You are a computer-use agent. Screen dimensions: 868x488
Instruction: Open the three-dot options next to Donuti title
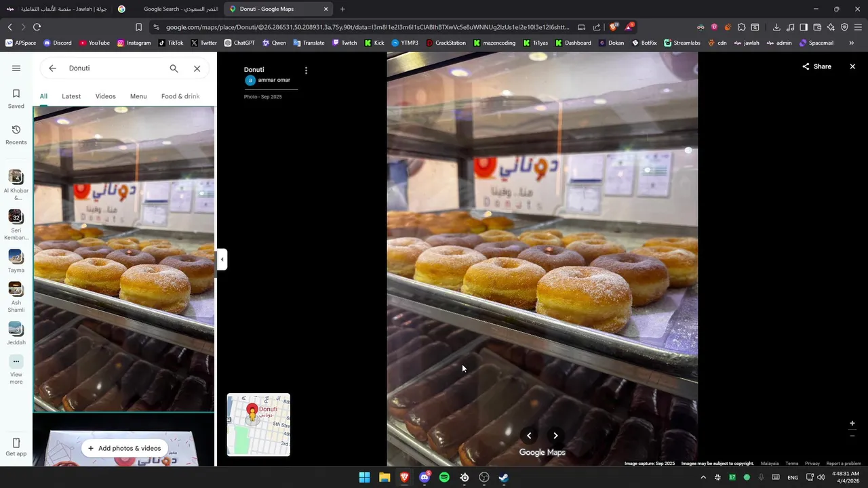point(306,70)
